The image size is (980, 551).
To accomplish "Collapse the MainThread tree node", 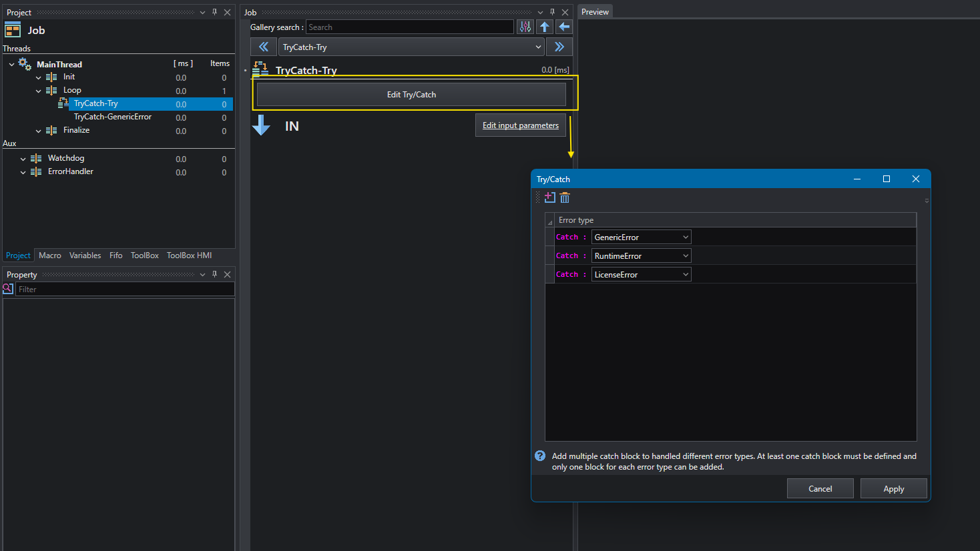I will click(x=12, y=65).
